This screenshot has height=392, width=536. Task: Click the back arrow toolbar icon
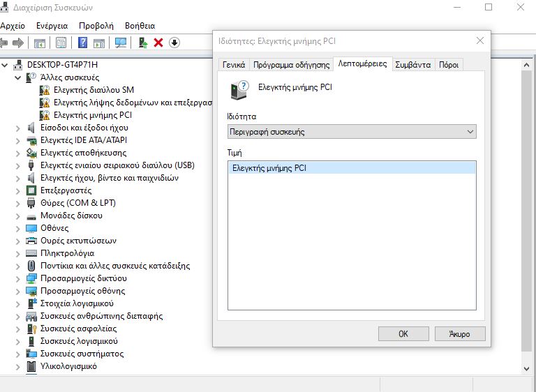pyautogui.click(x=3, y=43)
